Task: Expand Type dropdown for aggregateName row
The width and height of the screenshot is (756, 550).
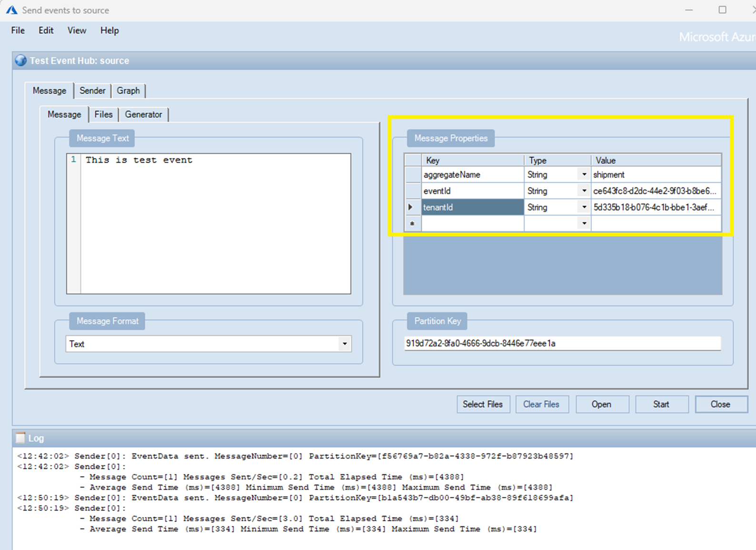Action: coord(584,175)
